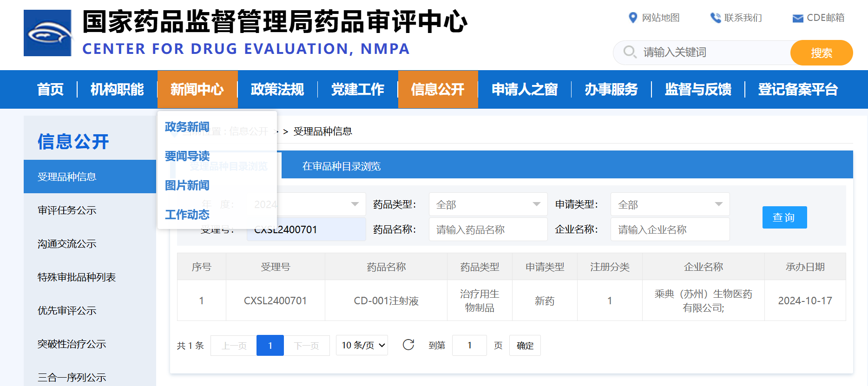
Task: Click the 请输入企业名称 input field
Action: click(x=670, y=229)
